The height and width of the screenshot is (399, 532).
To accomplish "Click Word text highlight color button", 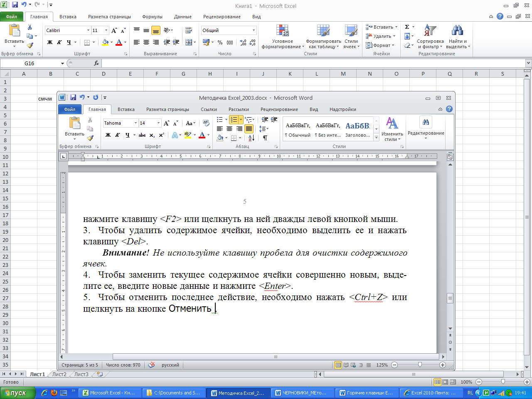I will click(187, 135).
